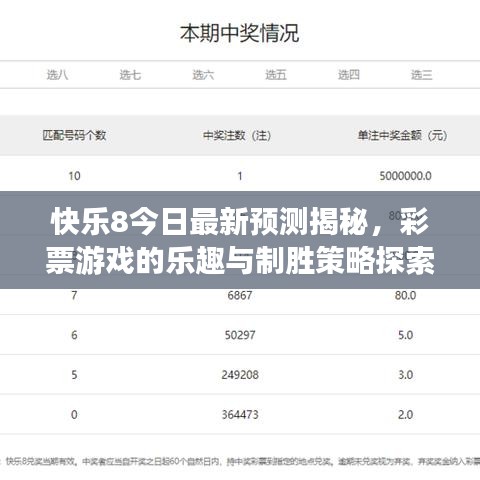Image resolution: width=480 pixels, height=480 pixels.
Task: Click the 快乐8兑奖当期有效 footnote text
Action: [x=41, y=461]
